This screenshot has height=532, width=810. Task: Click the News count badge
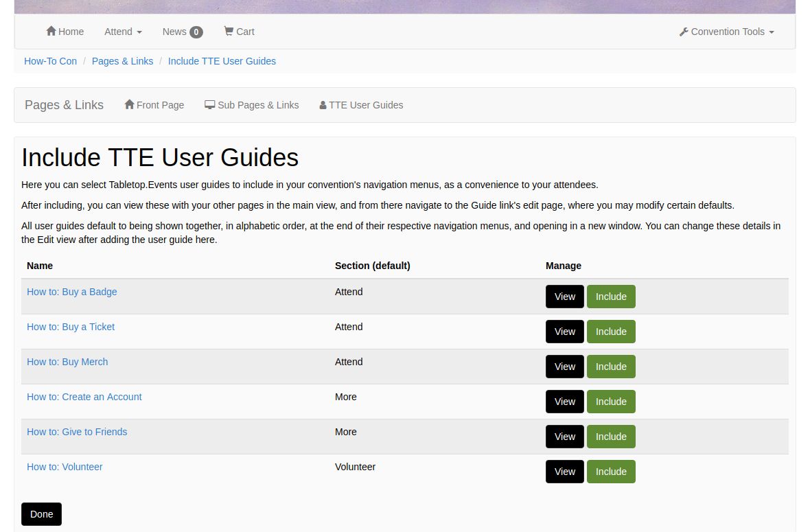click(x=196, y=32)
